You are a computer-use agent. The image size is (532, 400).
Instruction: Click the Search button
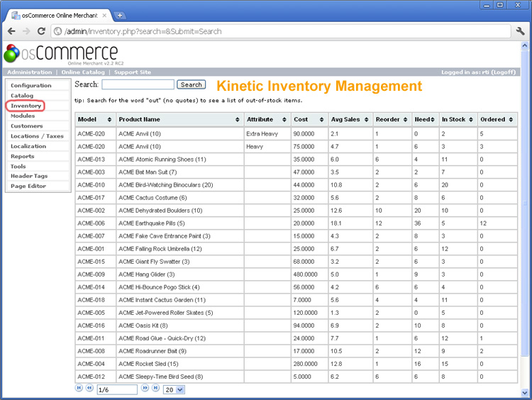tap(191, 85)
